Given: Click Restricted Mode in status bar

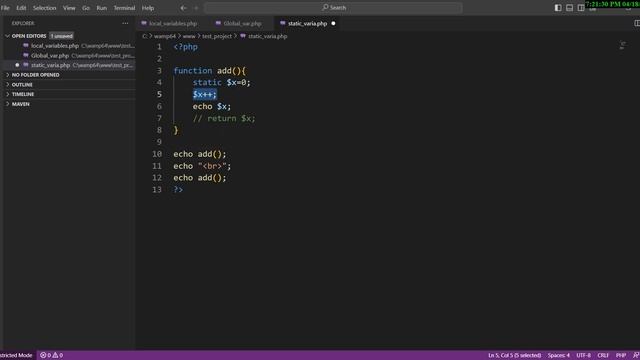Looking at the screenshot, I should pos(16,355).
